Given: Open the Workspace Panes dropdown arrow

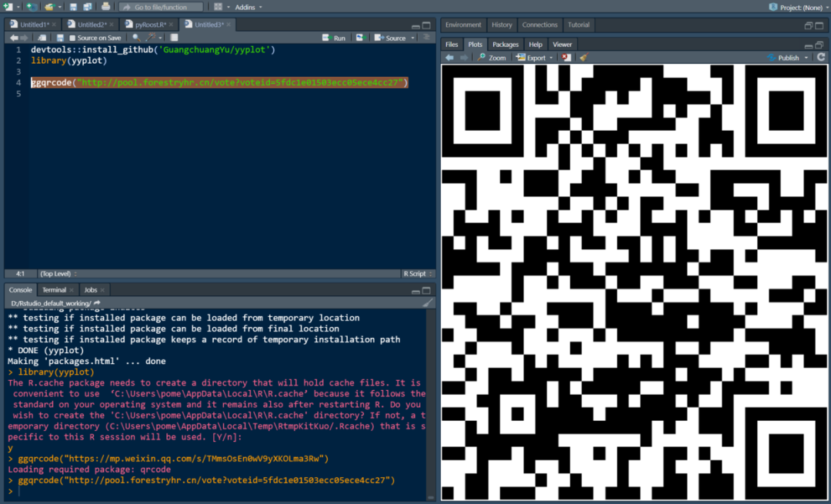Looking at the screenshot, I should coord(228,8).
